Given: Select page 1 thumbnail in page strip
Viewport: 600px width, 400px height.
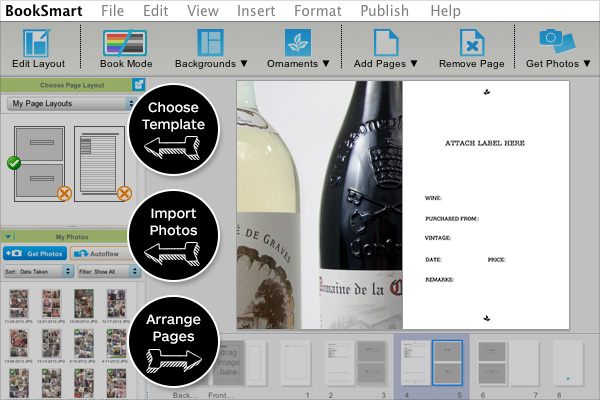Looking at the screenshot, I should (x=295, y=362).
